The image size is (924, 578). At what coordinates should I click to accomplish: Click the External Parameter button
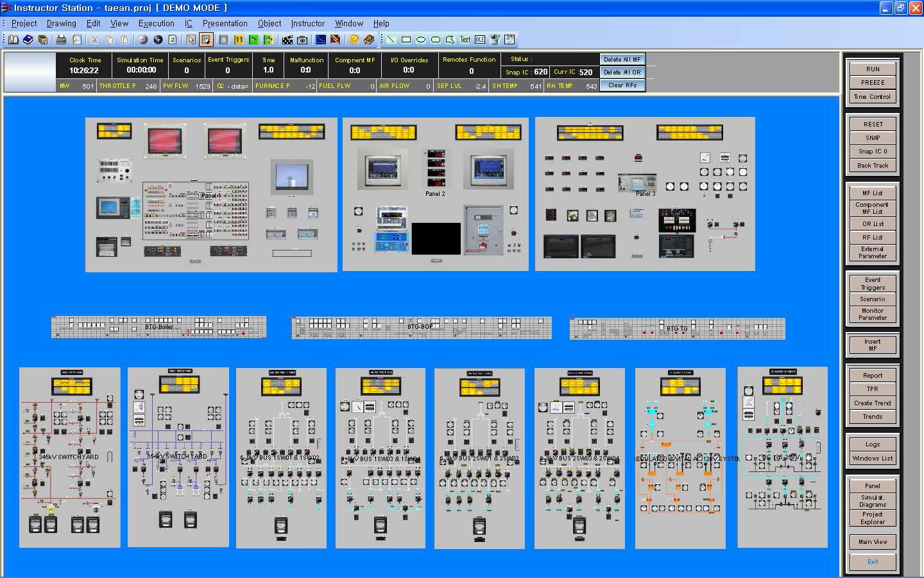(x=873, y=252)
